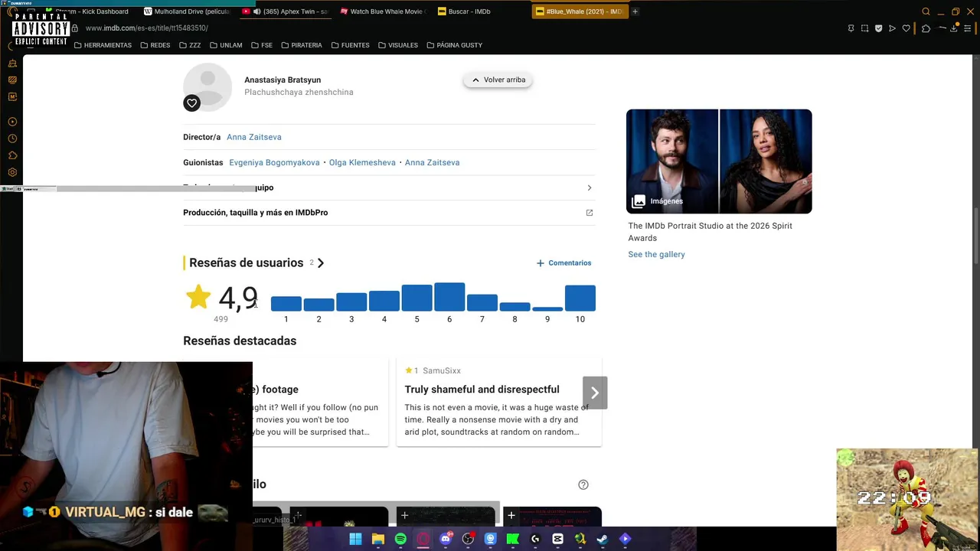Open the UNLAM bookmarks folder
Image resolution: width=980 pixels, height=551 pixels.
226,45
